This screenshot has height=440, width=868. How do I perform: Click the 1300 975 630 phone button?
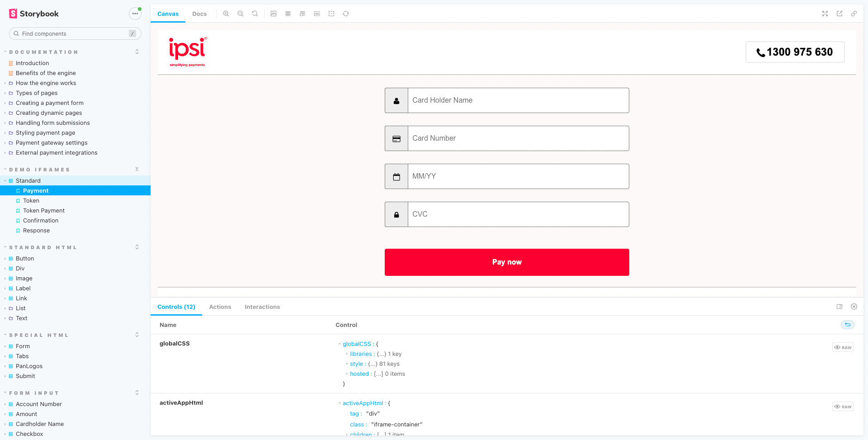pos(795,52)
